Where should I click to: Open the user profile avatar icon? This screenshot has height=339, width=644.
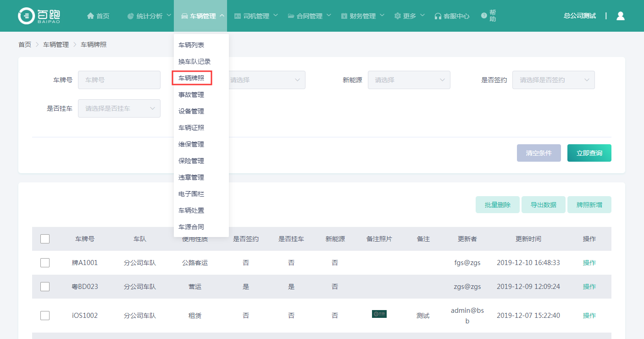pyautogui.click(x=620, y=16)
